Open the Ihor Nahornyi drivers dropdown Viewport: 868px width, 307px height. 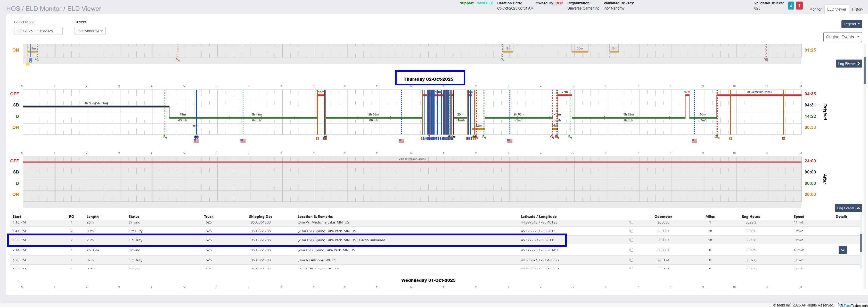coord(90,31)
